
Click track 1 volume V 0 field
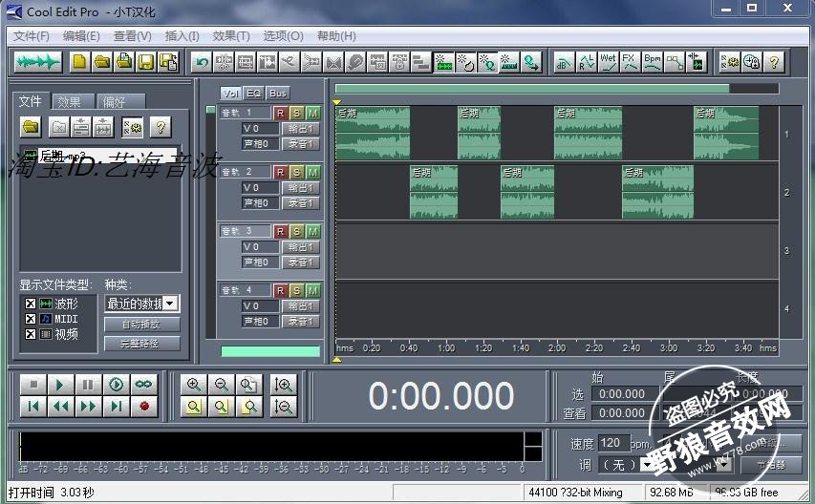(260, 129)
